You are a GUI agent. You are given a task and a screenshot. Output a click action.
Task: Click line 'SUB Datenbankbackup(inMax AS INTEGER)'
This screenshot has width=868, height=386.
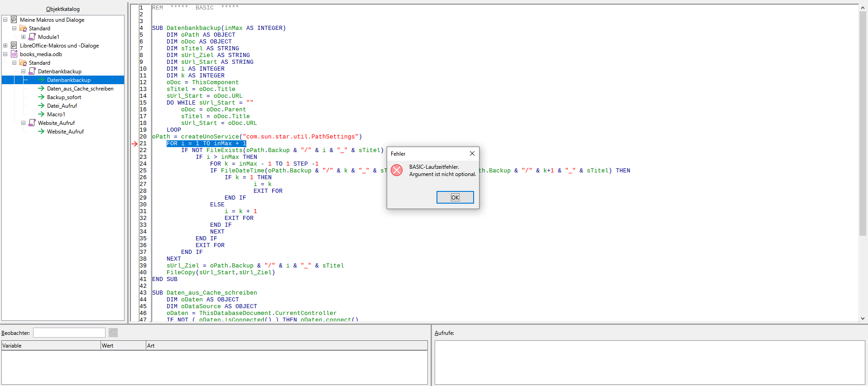click(219, 28)
